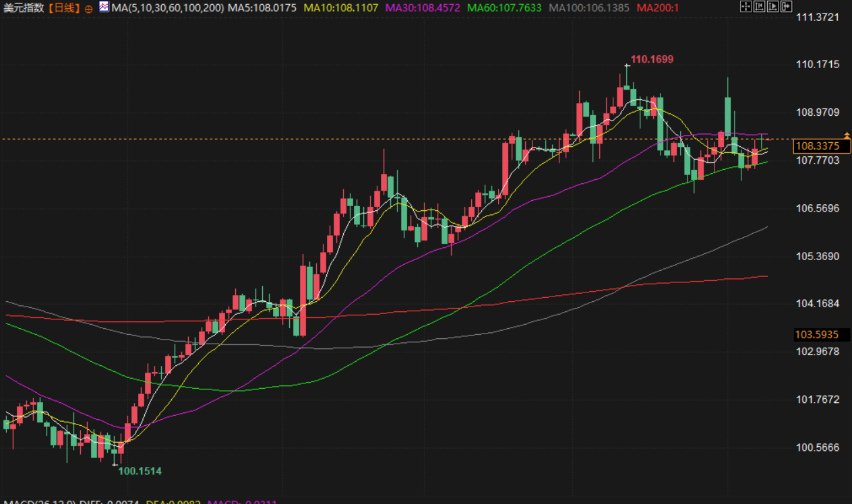Click the MA60:107.7633 value

coord(505,8)
